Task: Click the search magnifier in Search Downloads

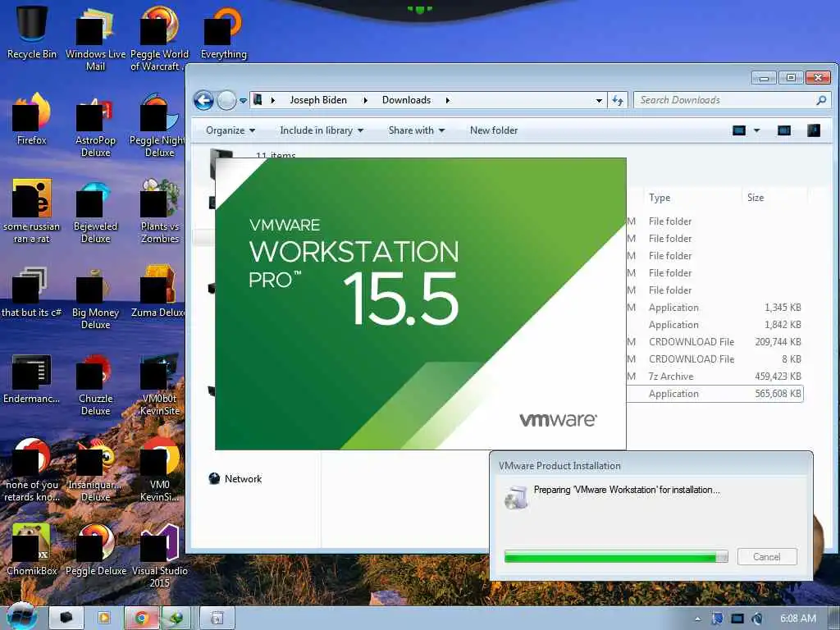Action: (821, 100)
